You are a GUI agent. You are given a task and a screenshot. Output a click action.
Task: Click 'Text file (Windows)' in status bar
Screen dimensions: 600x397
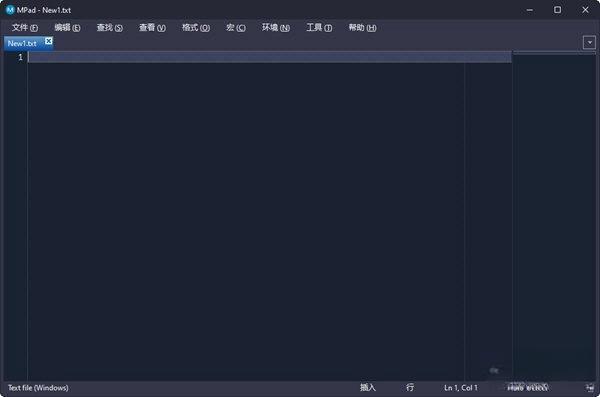(x=38, y=388)
